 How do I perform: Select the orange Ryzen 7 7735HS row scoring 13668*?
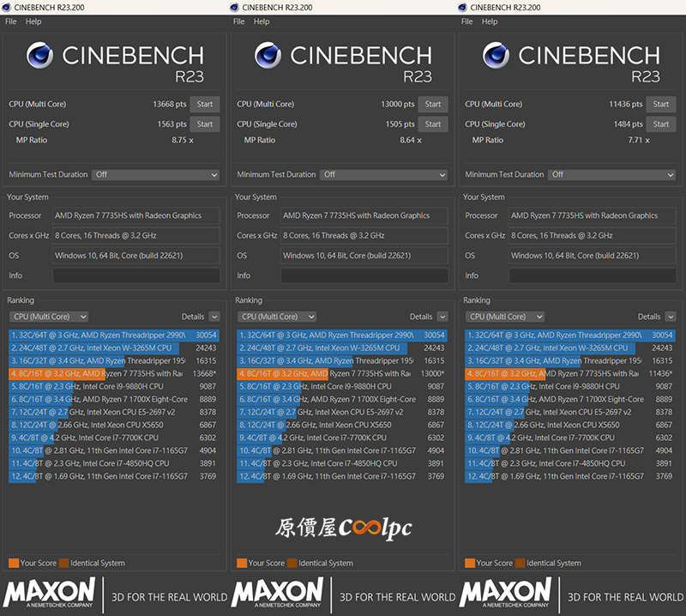click(114, 374)
